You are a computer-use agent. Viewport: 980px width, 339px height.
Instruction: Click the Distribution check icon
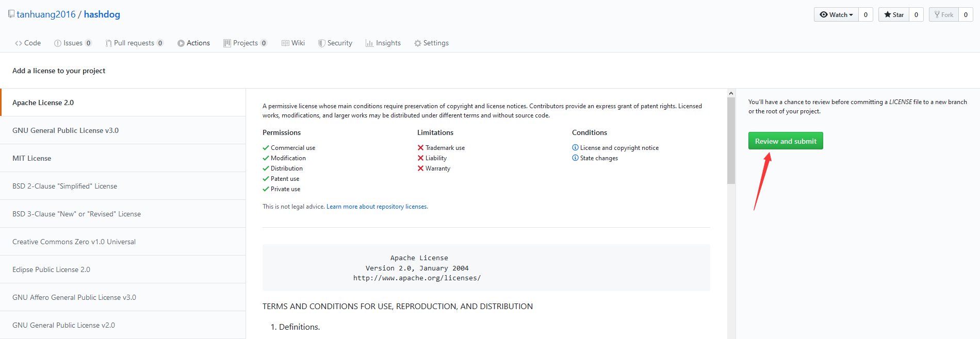coord(266,168)
